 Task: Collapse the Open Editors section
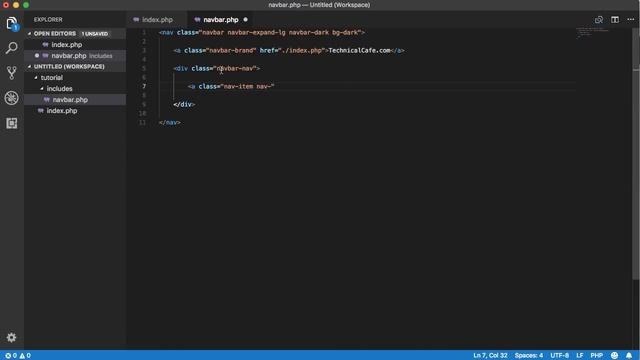pos(29,33)
